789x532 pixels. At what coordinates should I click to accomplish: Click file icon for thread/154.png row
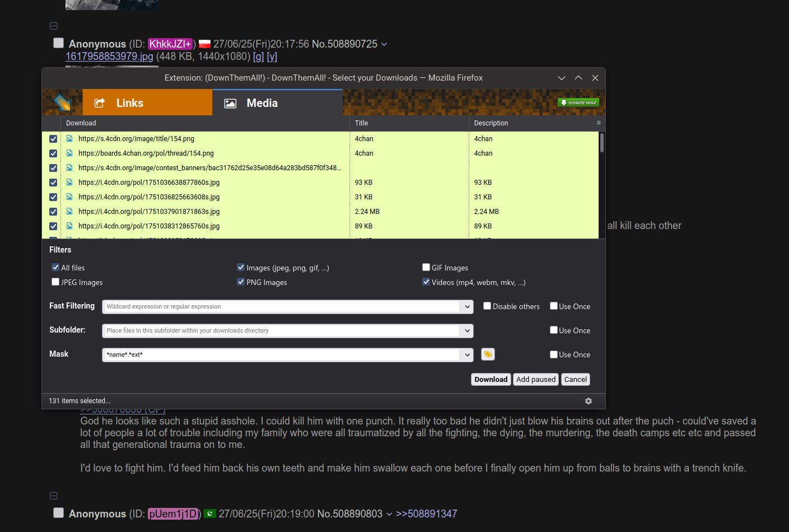click(x=69, y=153)
